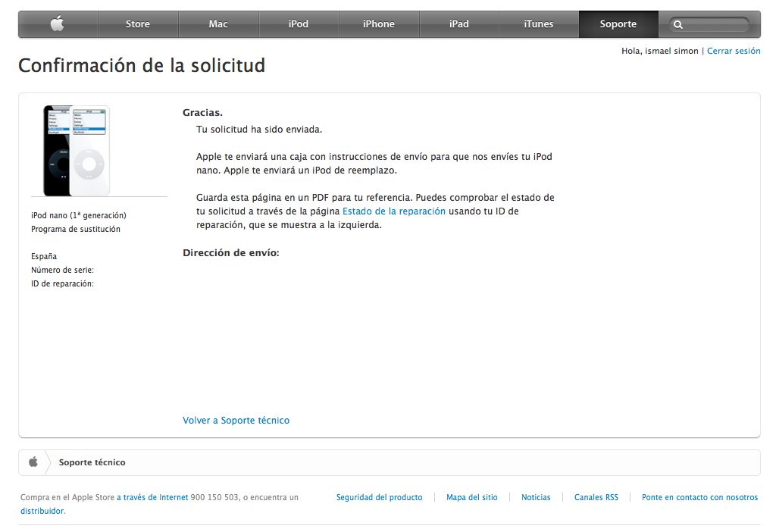Open the Noticias footer link

[536, 497]
